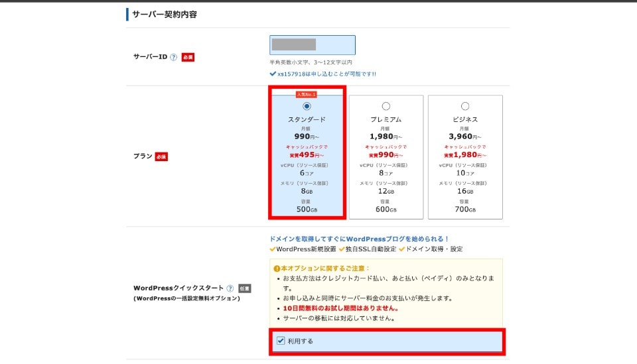Image resolution: width=637 pixels, height=364 pixels.
Task: Toggle the 利用する checkbox
Action: tap(281, 341)
